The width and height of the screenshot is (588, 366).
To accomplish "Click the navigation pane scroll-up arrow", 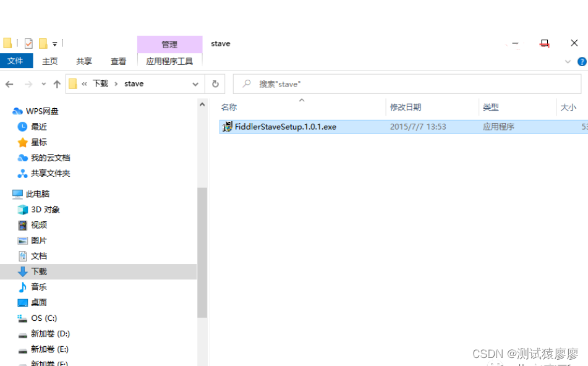I will (x=202, y=104).
